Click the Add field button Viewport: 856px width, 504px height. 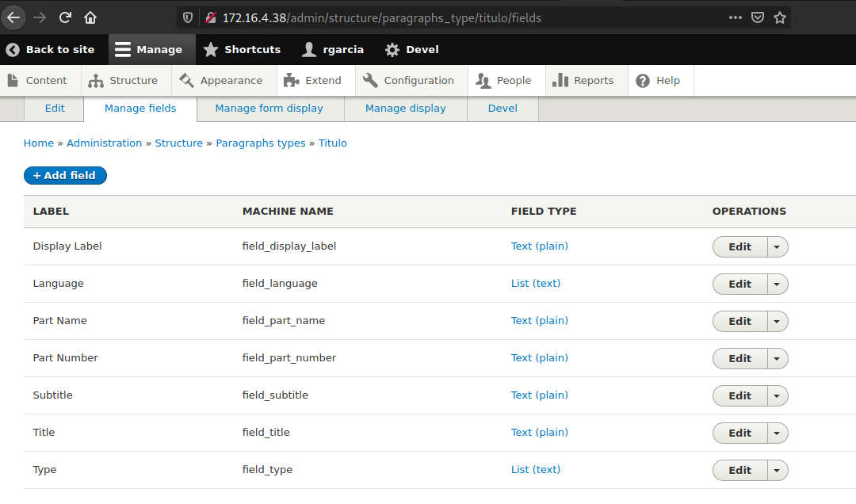click(65, 175)
